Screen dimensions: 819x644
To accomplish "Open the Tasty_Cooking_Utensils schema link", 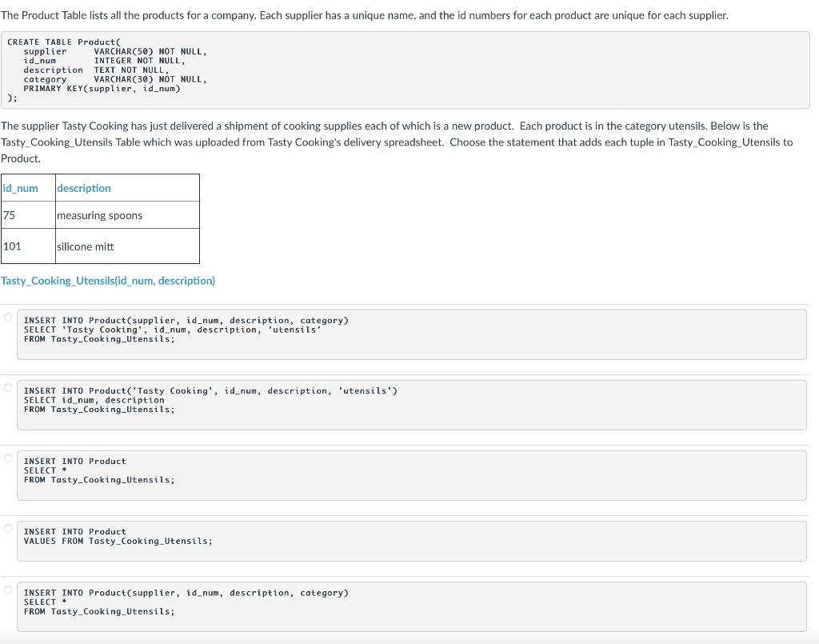I will (108, 281).
